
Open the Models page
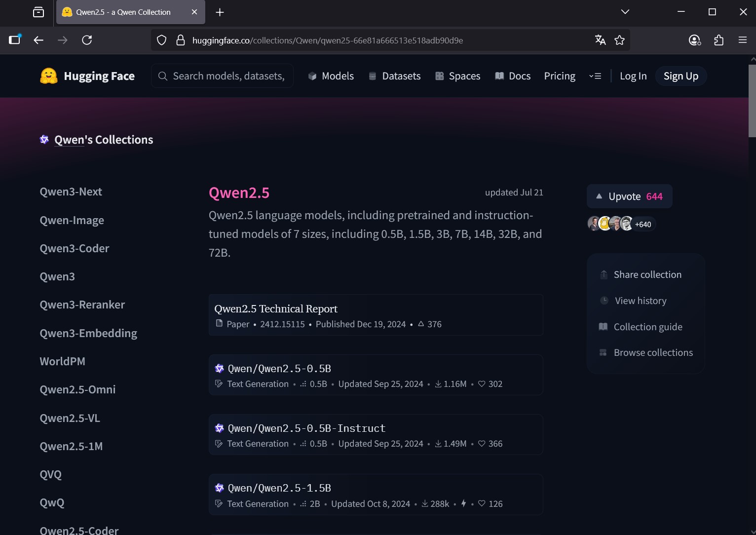coord(331,76)
